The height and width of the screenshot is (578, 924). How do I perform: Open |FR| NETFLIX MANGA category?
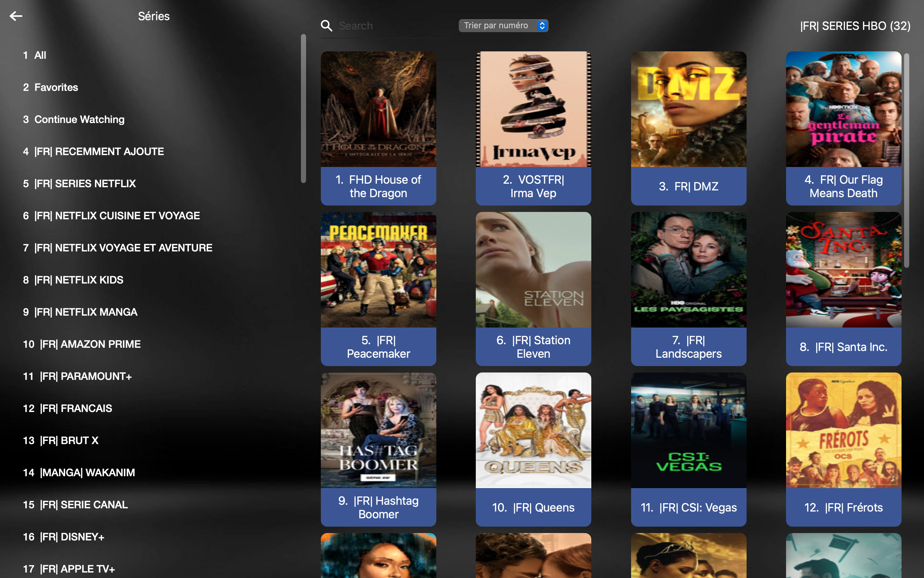point(80,312)
